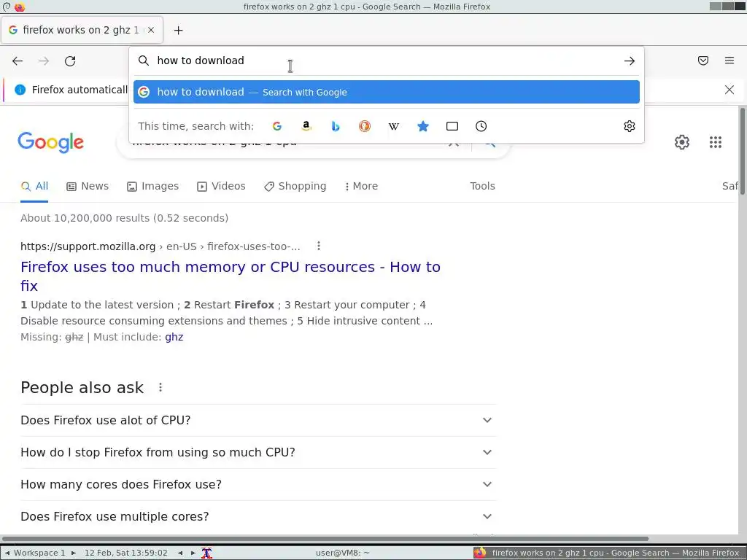Open the Firefox hamburger menu
The image size is (747, 560).
729,61
